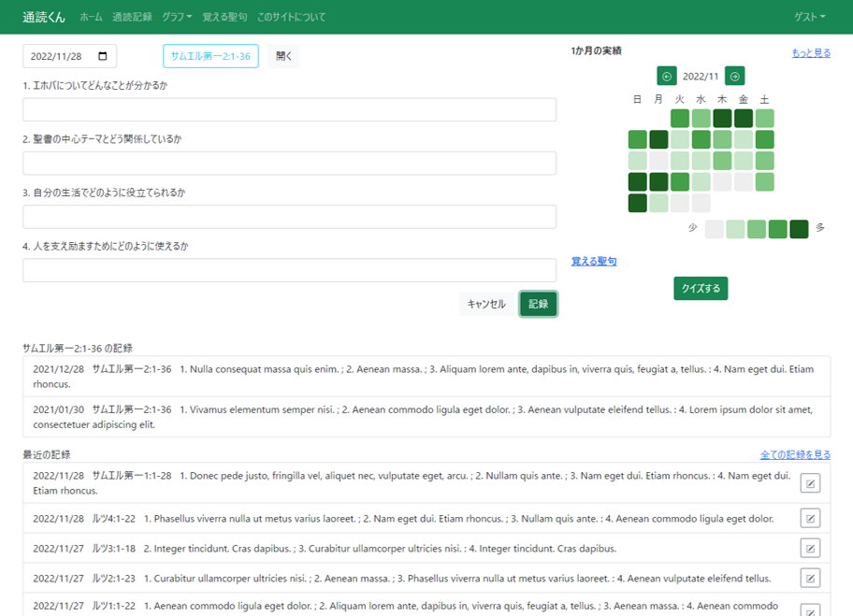Open the ゲスト user dropdown
This screenshot has height=616, width=853.
point(809,17)
